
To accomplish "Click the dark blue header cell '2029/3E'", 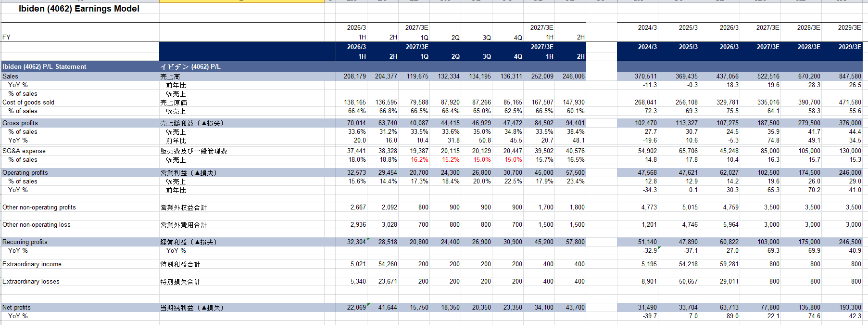I will tap(850, 47).
